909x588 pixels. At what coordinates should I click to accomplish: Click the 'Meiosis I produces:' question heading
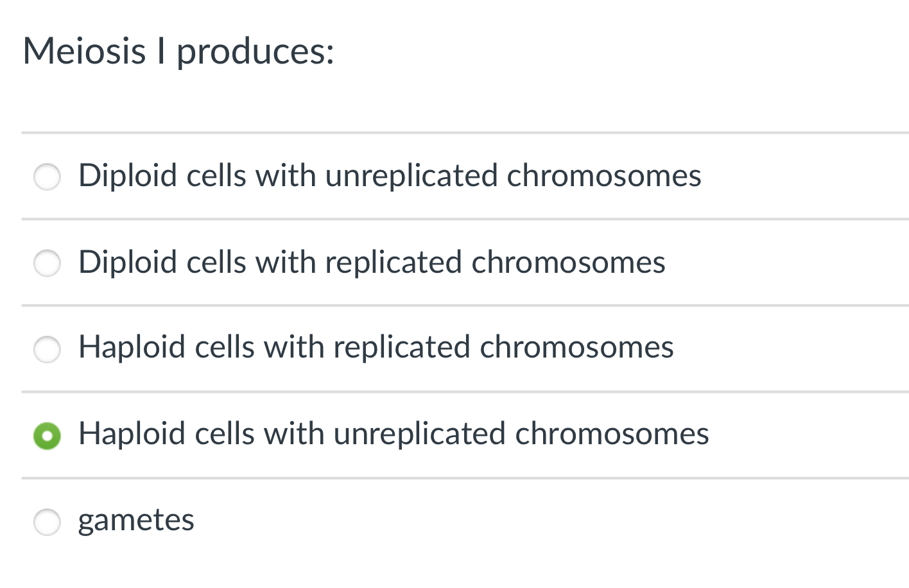click(x=178, y=51)
